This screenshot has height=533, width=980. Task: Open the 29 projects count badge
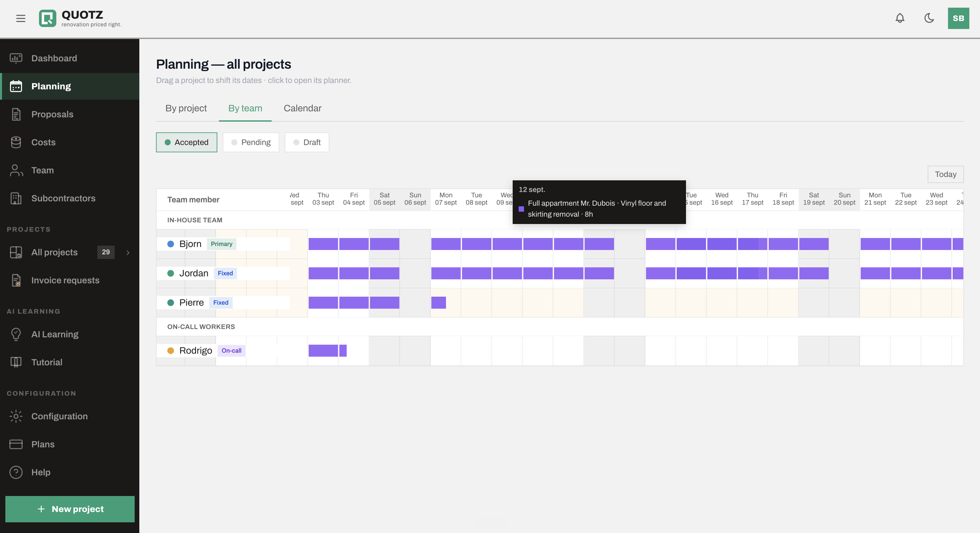click(x=106, y=252)
